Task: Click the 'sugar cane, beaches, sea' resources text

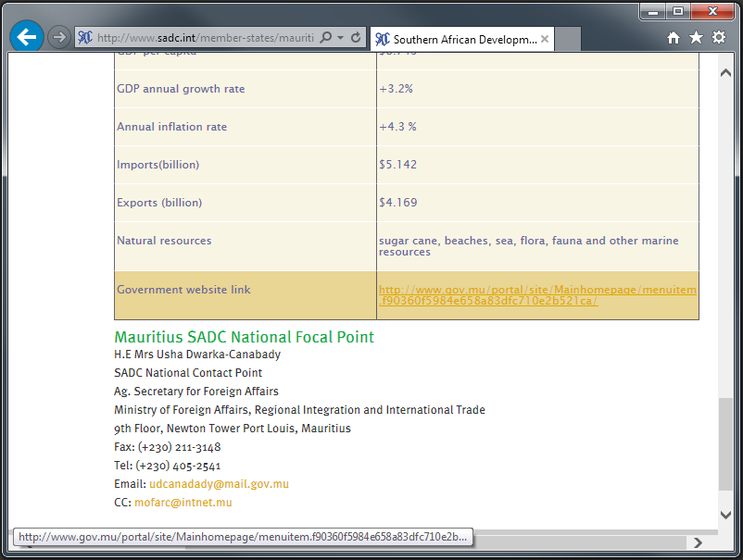Action: (x=528, y=246)
